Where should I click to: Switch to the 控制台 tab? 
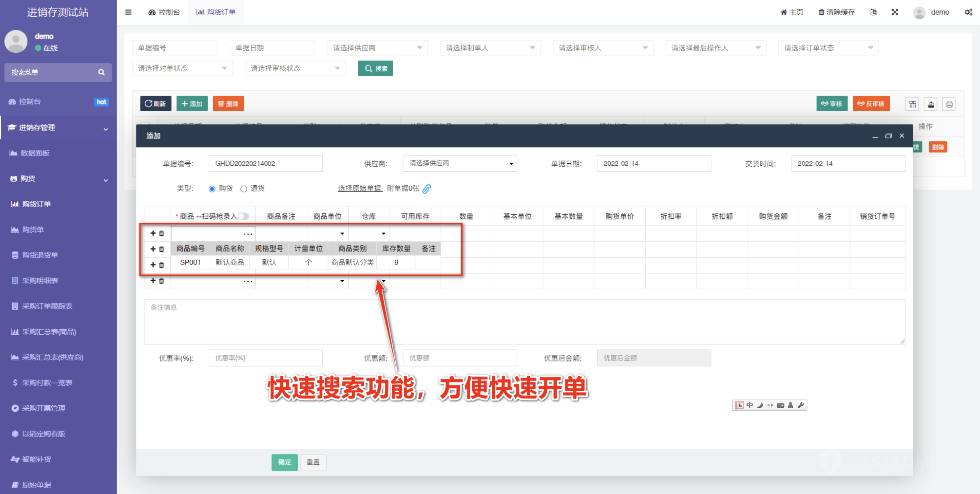click(x=164, y=12)
